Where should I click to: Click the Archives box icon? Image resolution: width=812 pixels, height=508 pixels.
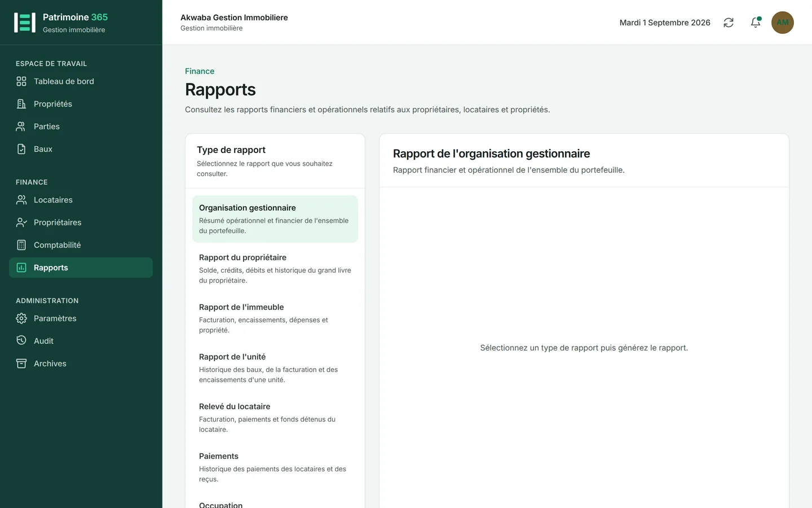click(21, 364)
